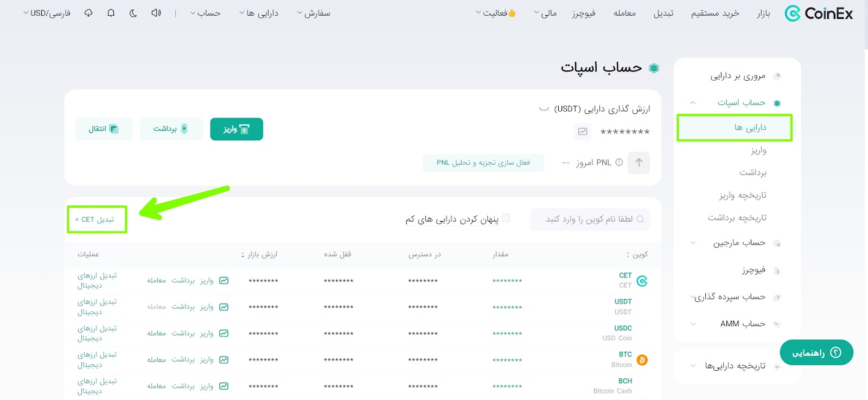This screenshot has width=868, height=400.
Task: Toggle asset value visibility eye icon
Action: [544, 109]
